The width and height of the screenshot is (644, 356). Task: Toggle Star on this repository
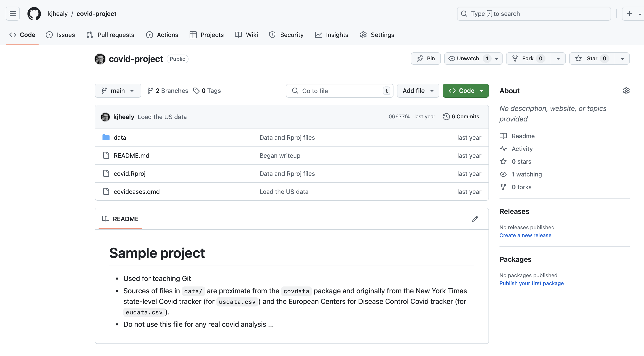(x=592, y=59)
